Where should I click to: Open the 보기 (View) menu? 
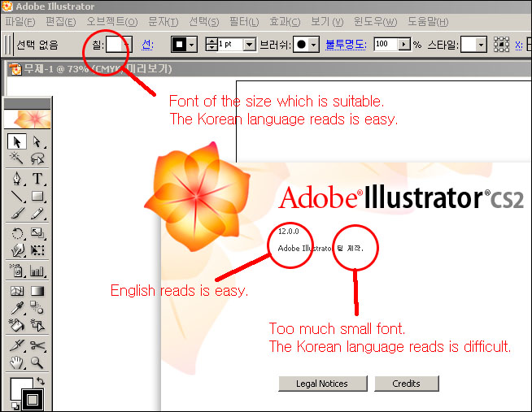[x=327, y=22]
